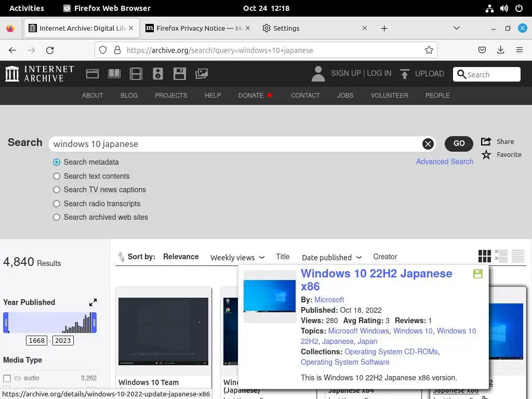
Task: Click the LOG IN link
Action: point(379,73)
